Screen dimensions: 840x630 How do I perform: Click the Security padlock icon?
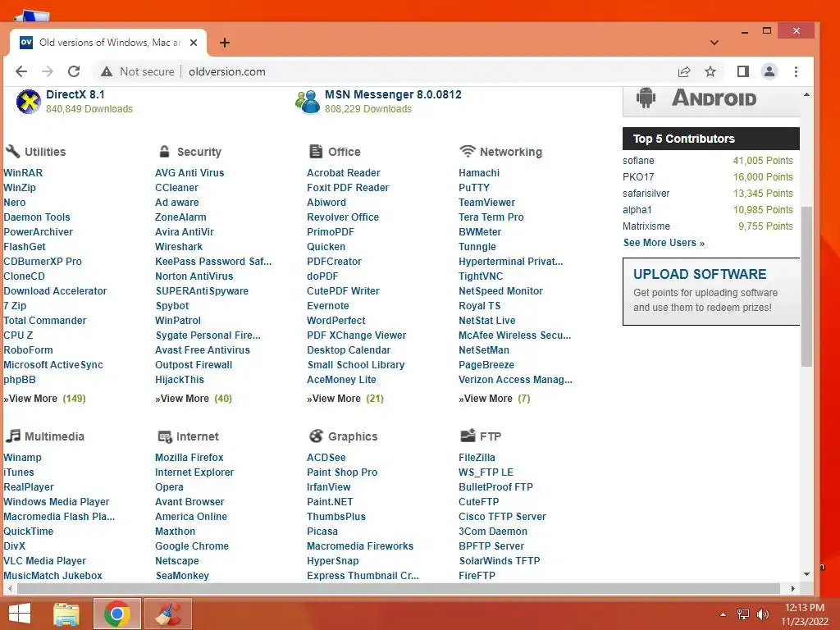click(x=164, y=151)
